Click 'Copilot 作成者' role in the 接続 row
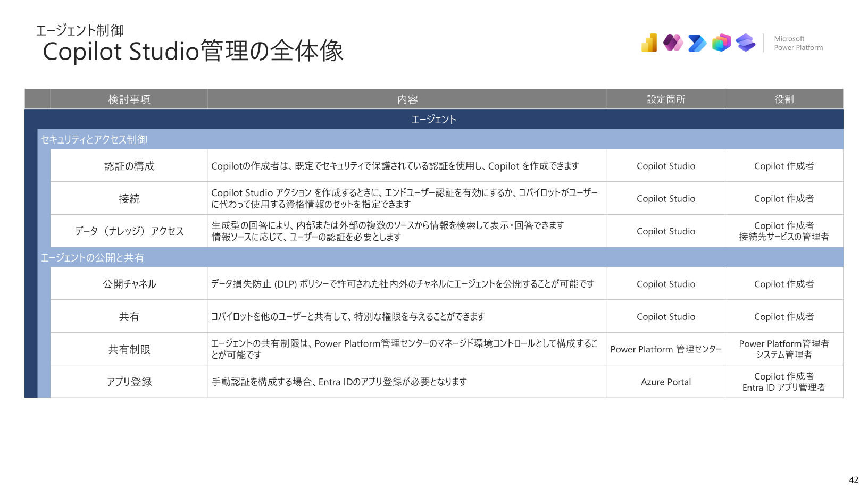Screen dimensions: 868x488 coord(784,198)
